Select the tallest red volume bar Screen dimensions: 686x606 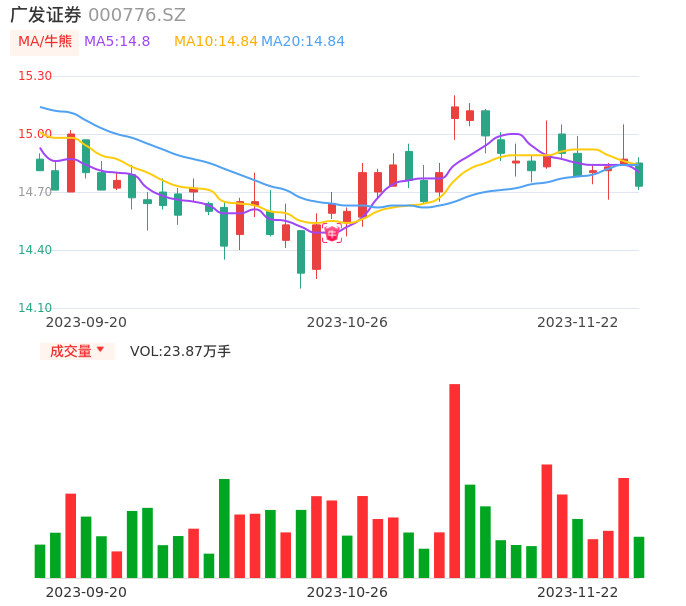point(454,480)
